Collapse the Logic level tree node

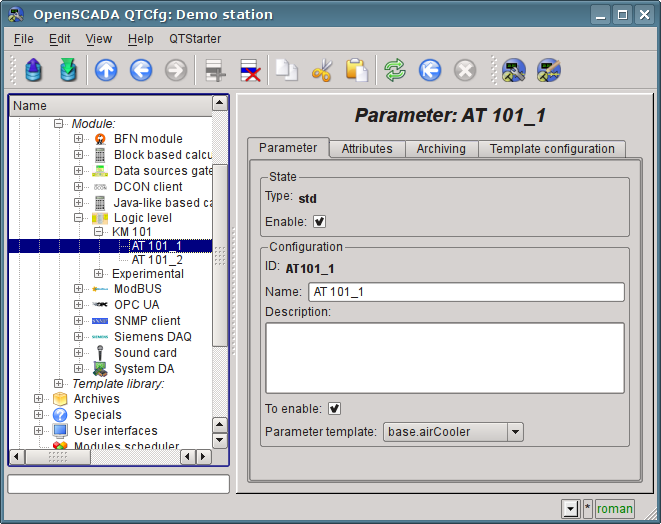click(x=79, y=218)
